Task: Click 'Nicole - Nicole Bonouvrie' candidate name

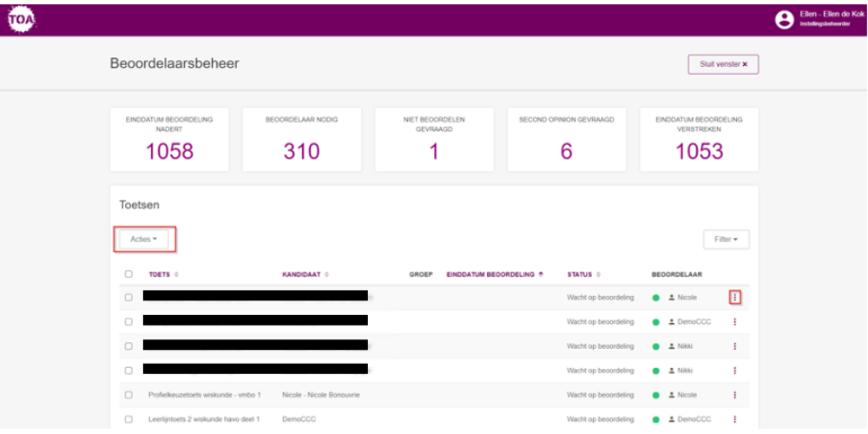Action: (321, 395)
